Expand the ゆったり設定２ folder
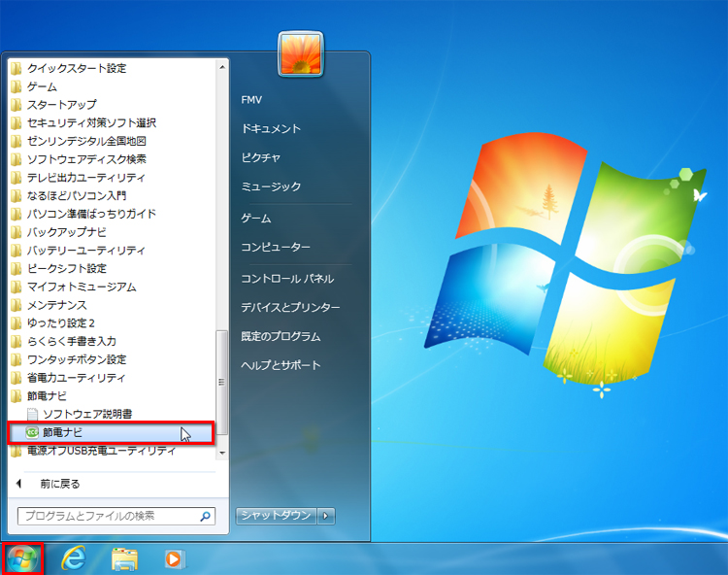 click(53, 322)
